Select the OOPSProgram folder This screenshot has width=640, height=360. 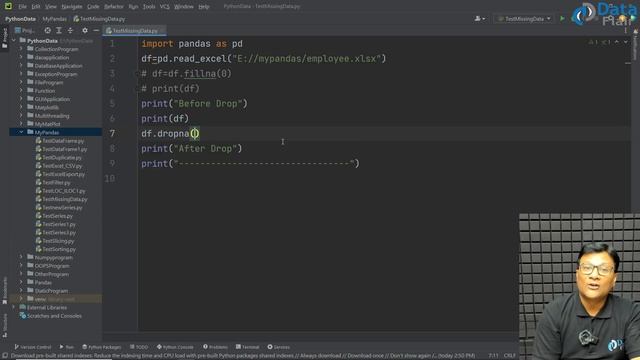[51, 266]
